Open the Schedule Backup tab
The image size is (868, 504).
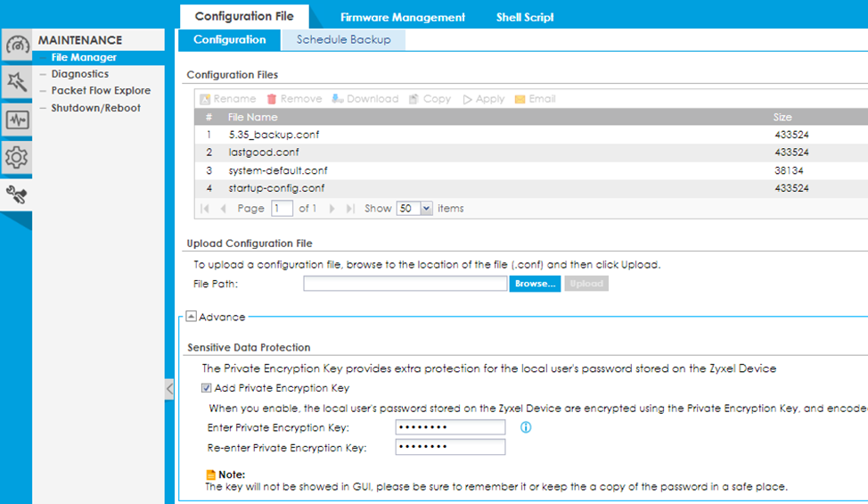coord(343,40)
